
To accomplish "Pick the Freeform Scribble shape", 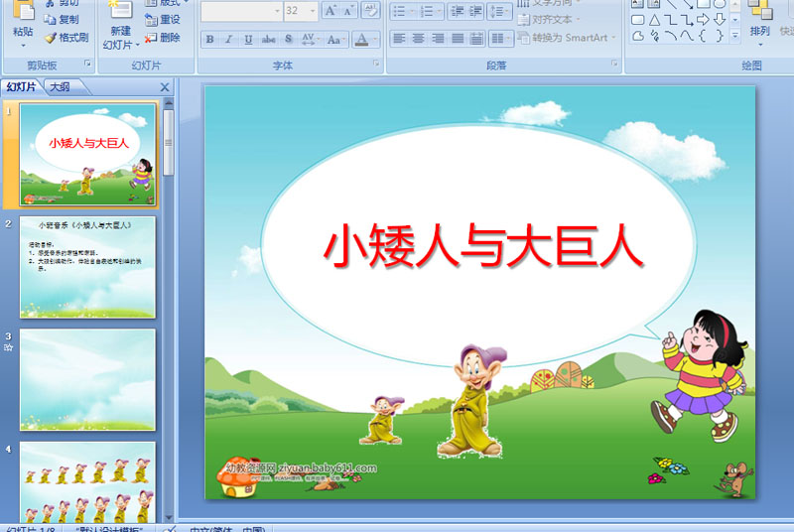I will coord(654,36).
